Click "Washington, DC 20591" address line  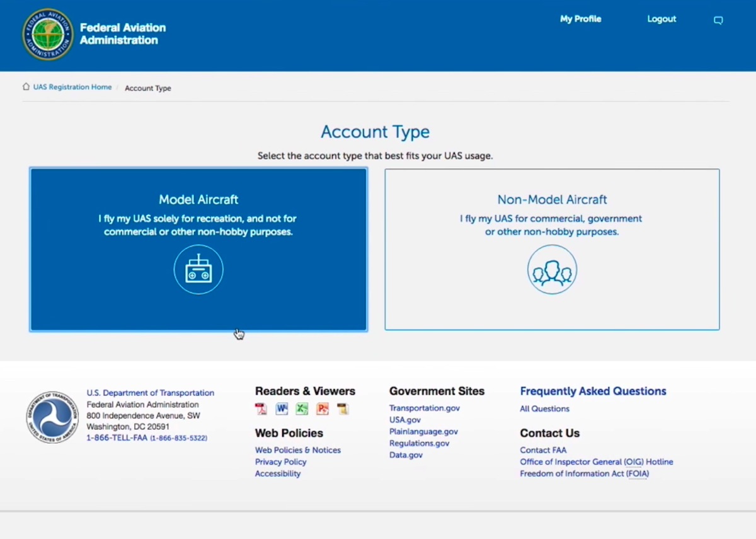pyautogui.click(x=129, y=427)
